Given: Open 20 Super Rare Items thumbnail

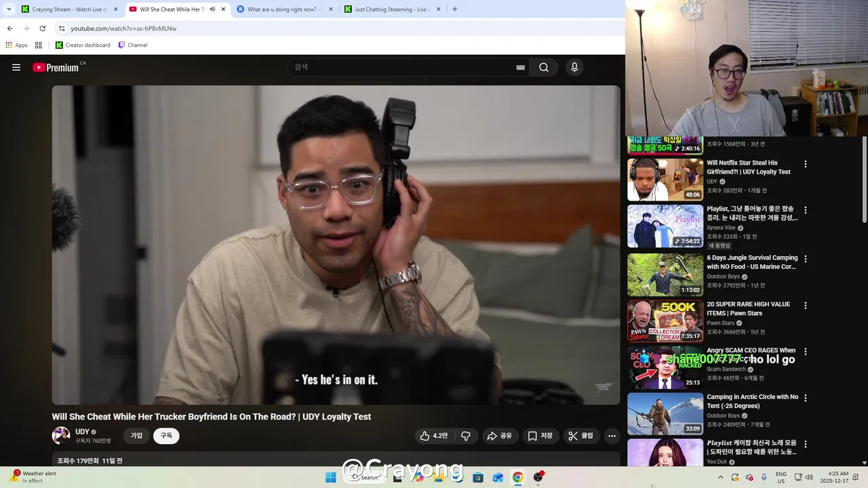Looking at the screenshot, I should click(x=665, y=321).
